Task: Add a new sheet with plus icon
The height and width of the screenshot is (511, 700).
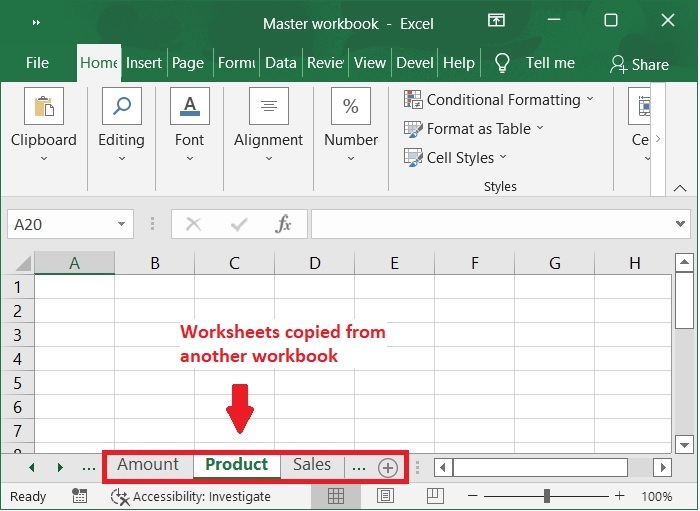Action: (388, 468)
